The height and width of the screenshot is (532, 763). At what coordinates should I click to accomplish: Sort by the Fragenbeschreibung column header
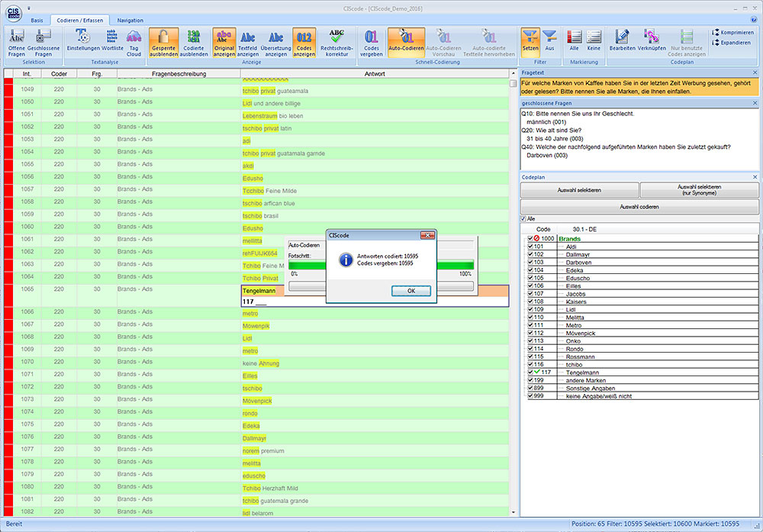click(179, 74)
